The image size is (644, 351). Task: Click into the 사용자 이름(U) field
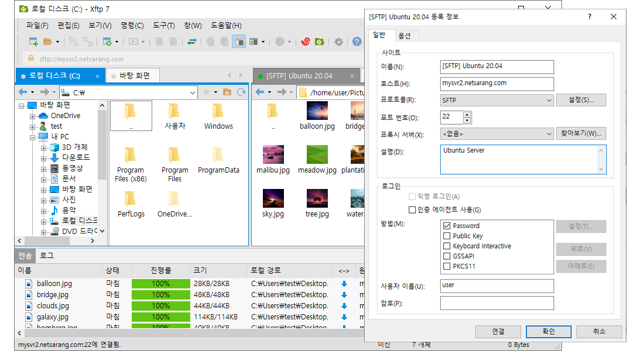click(x=496, y=285)
